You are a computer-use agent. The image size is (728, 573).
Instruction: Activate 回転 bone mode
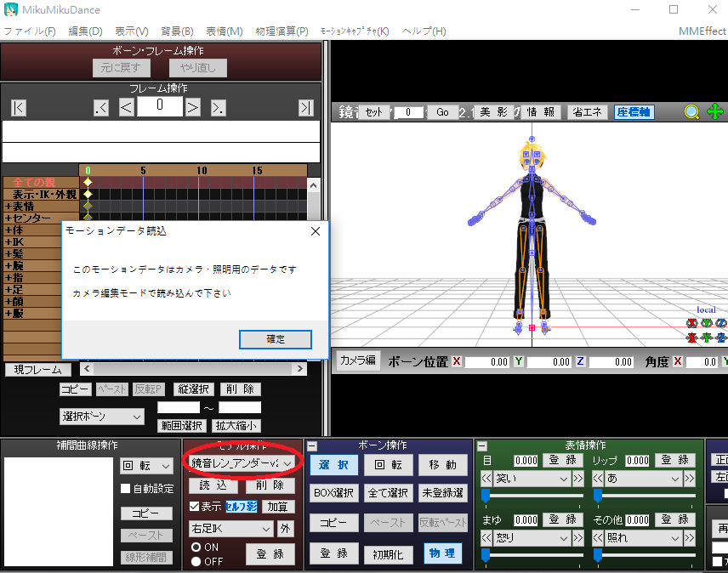[x=388, y=465]
